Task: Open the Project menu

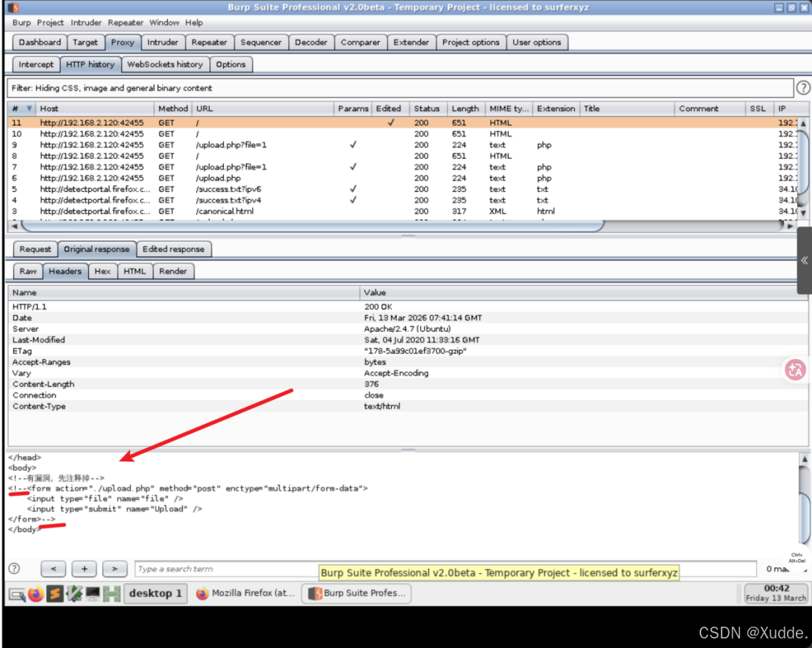Action: pyautogui.click(x=50, y=22)
